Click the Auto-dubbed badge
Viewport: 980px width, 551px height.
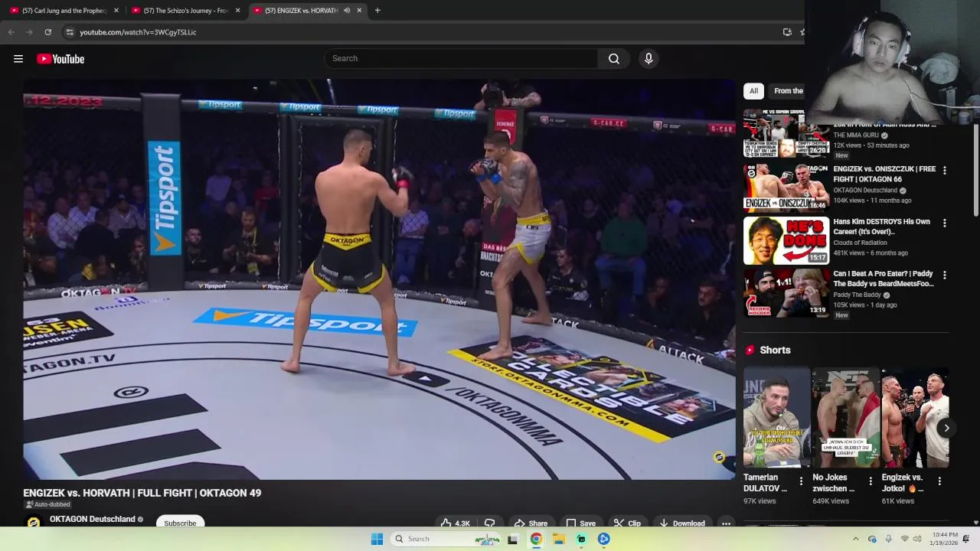[x=47, y=504]
